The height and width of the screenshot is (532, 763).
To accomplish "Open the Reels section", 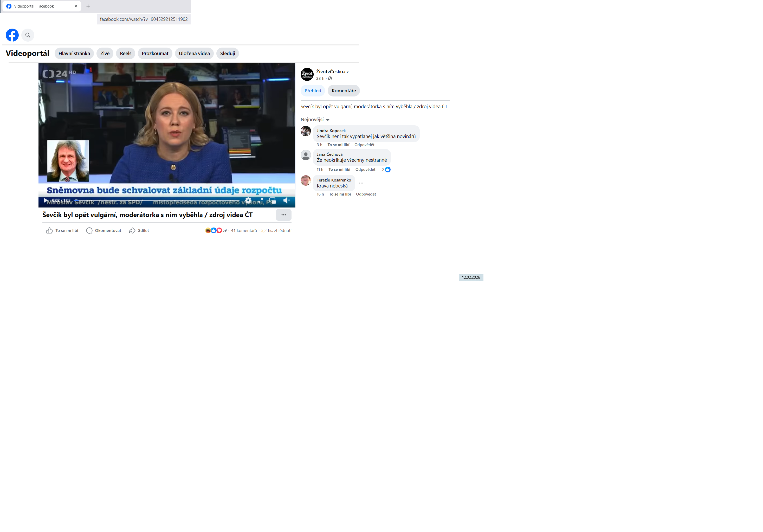I will click(125, 54).
